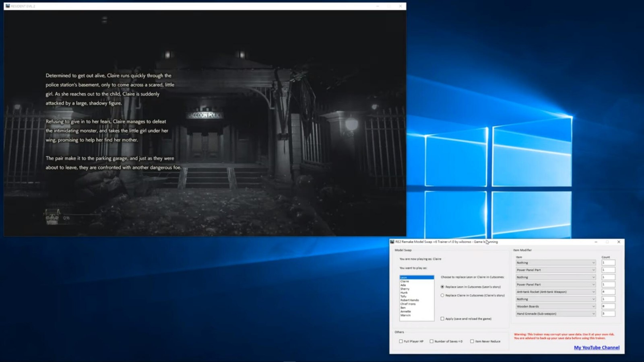This screenshot has width=644, height=362.
Task: Click the count field beside Anti-tank Rocket
Action: (x=608, y=292)
